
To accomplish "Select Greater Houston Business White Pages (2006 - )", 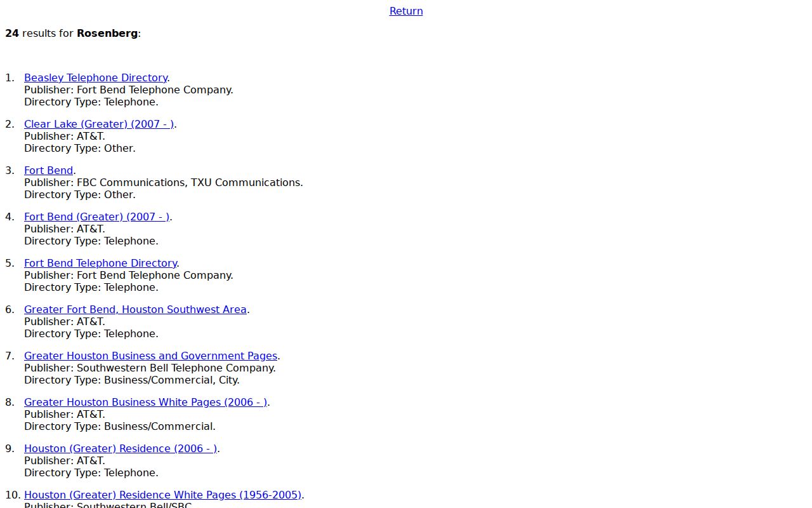I will click(x=146, y=402).
